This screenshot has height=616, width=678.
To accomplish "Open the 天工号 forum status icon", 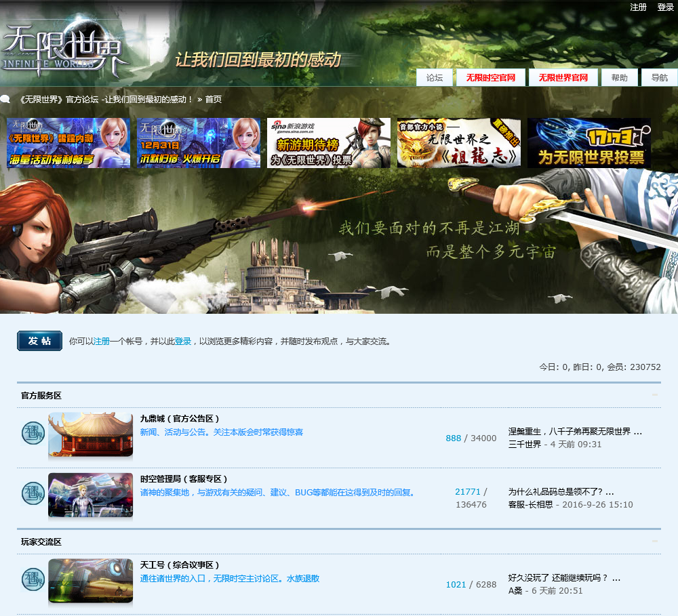I will point(33,579).
